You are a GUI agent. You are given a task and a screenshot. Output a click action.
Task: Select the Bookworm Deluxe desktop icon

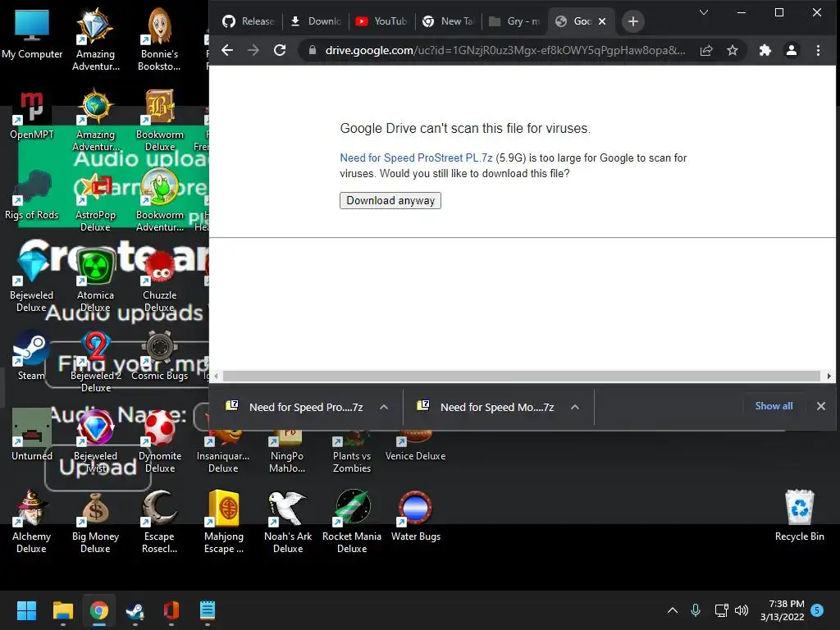pyautogui.click(x=159, y=121)
